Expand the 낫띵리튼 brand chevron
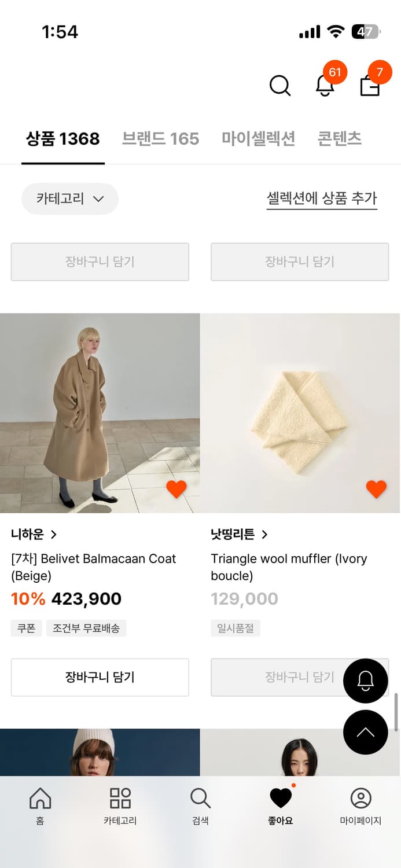 266,534
